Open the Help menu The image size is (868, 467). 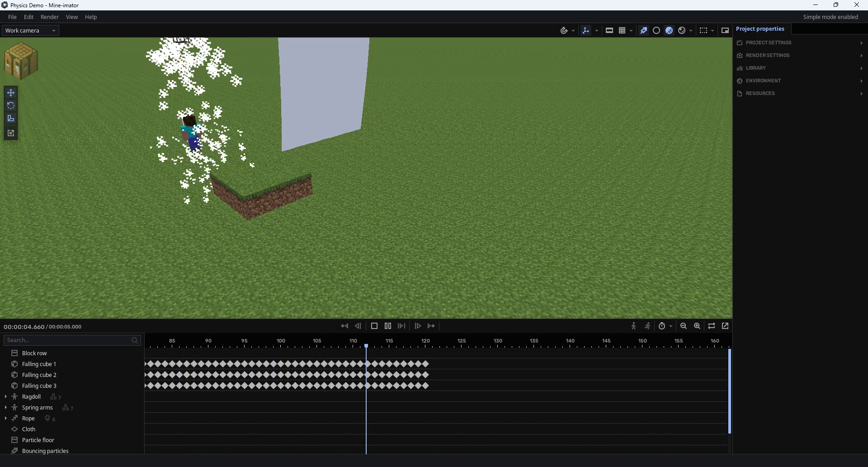pos(91,17)
